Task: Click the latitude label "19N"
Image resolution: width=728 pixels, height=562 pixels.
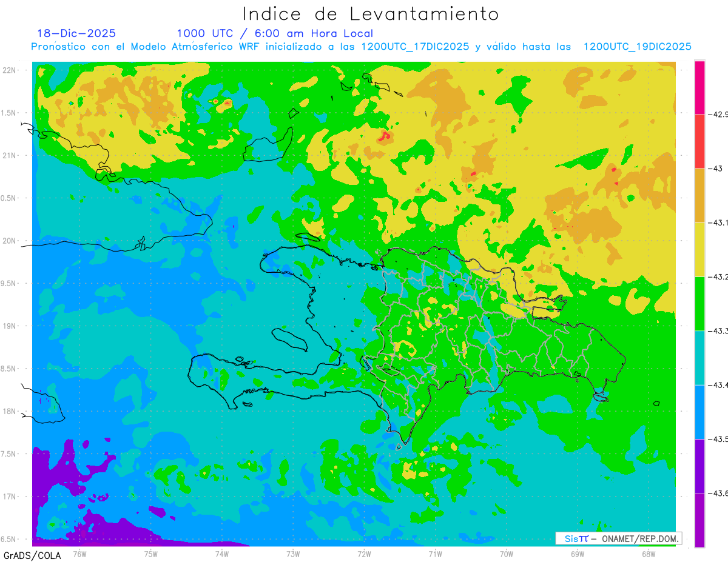Action: tap(10, 326)
